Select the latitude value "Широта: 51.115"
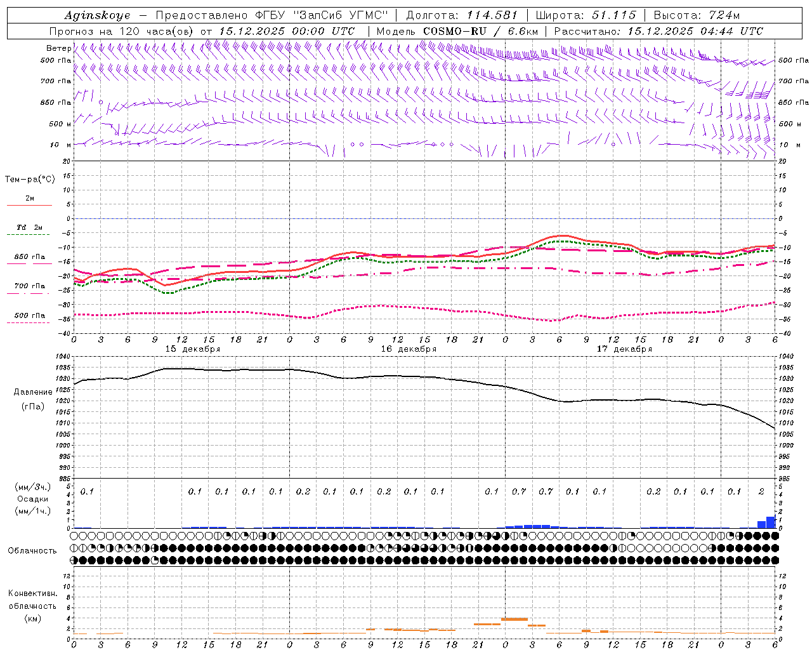Screen dimensions: 812x650 [586, 15]
